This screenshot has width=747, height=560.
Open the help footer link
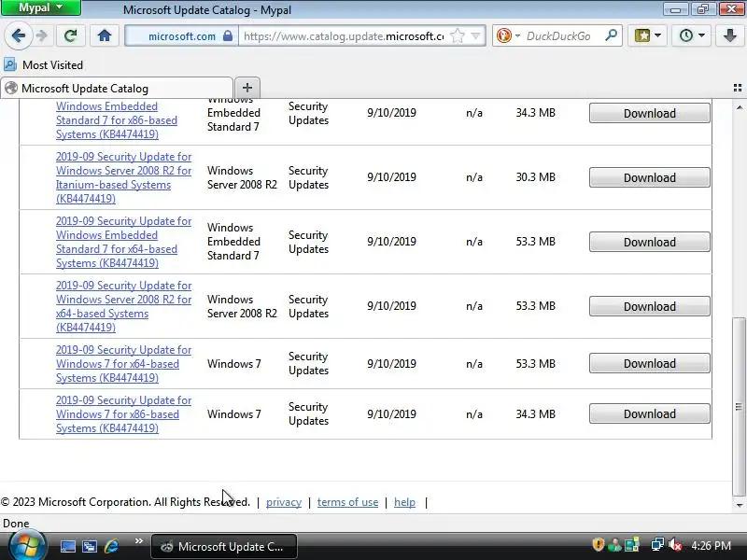coord(404,502)
